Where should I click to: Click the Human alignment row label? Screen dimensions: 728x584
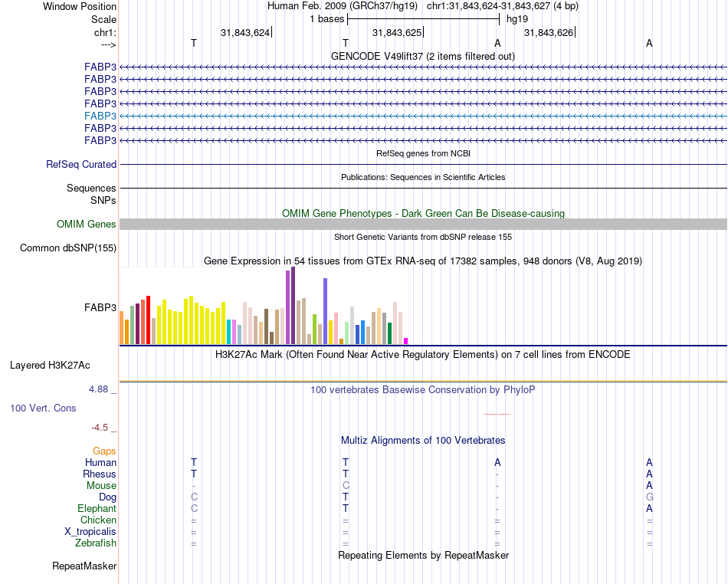point(100,462)
